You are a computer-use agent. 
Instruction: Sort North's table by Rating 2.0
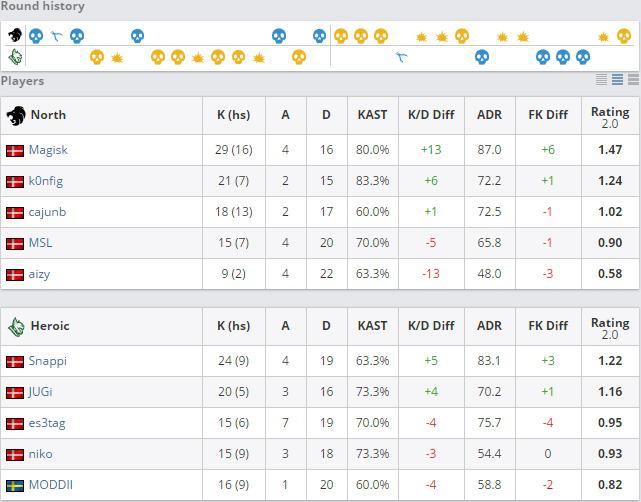click(x=610, y=114)
